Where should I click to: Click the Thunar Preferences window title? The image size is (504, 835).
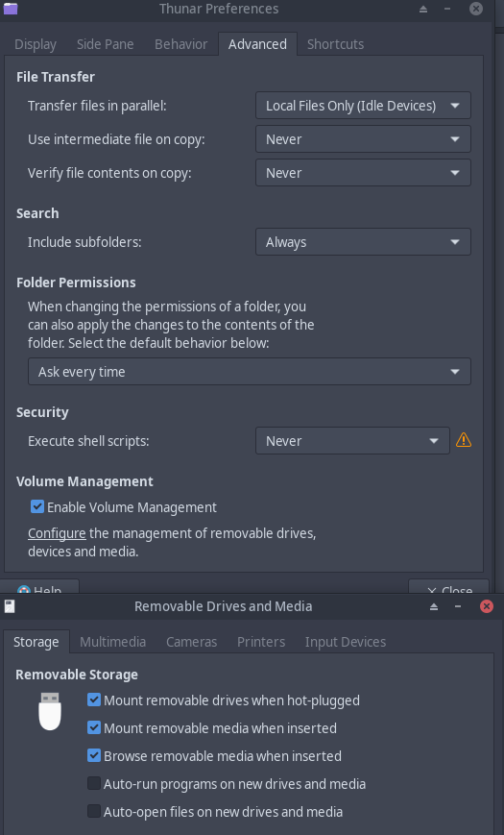click(219, 9)
